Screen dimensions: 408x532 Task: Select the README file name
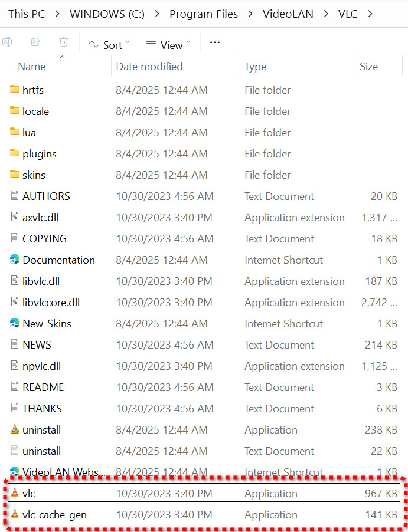tap(43, 387)
